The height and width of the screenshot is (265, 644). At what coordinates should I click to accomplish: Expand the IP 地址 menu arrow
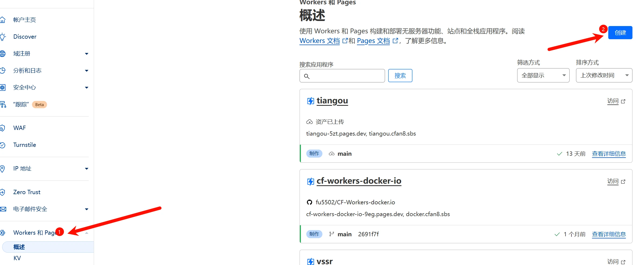pyautogui.click(x=87, y=169)
